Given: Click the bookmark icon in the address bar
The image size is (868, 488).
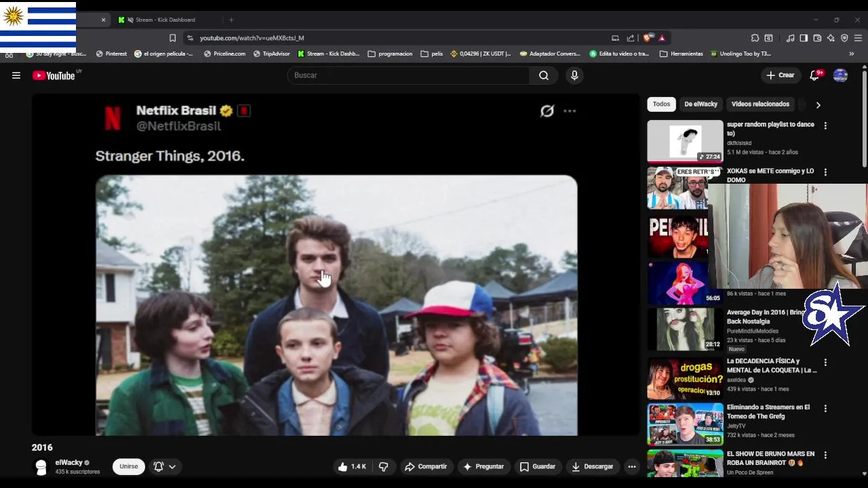Looking at the screenshot, I should click(172, 38).
